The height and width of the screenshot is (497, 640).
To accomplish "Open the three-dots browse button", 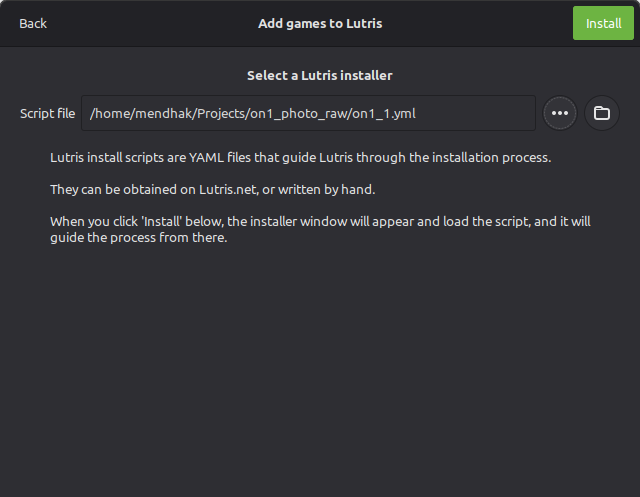I will click(560, 113).
